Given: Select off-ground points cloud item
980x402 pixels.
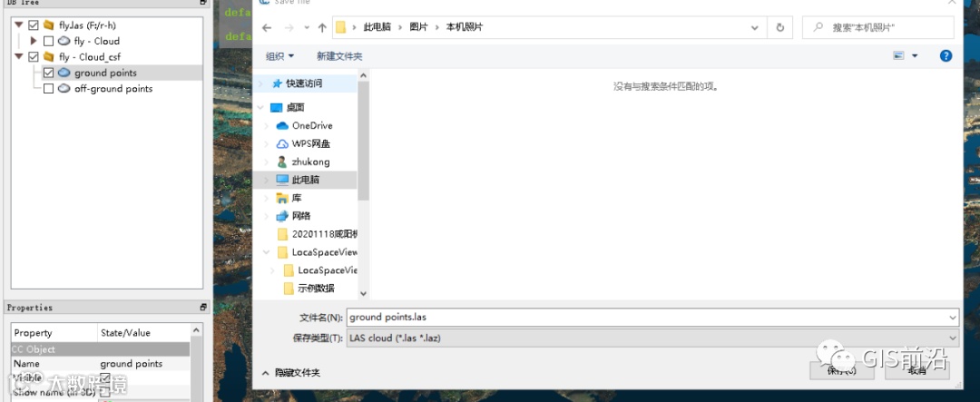Looking at the screenshot, I should [x=113, y=89].
